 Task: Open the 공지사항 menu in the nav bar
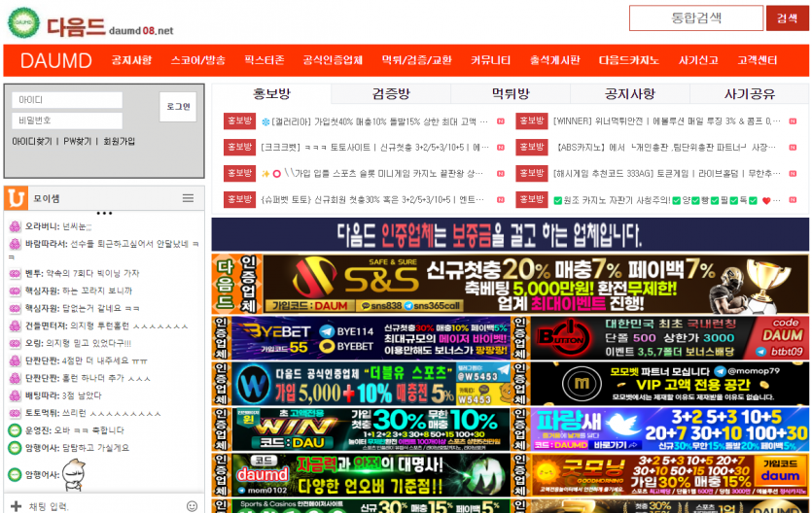click(131, 60)
